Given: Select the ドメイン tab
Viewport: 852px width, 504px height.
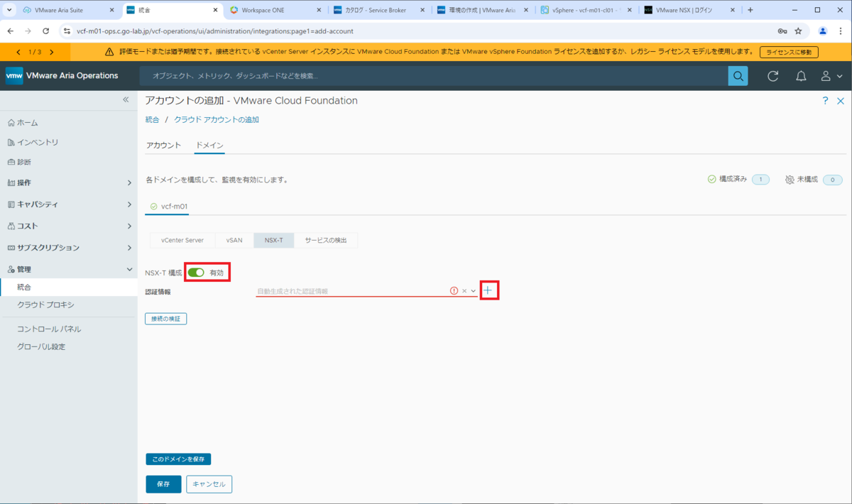Looking at the screenshot, I should click(x=209, y=146).
